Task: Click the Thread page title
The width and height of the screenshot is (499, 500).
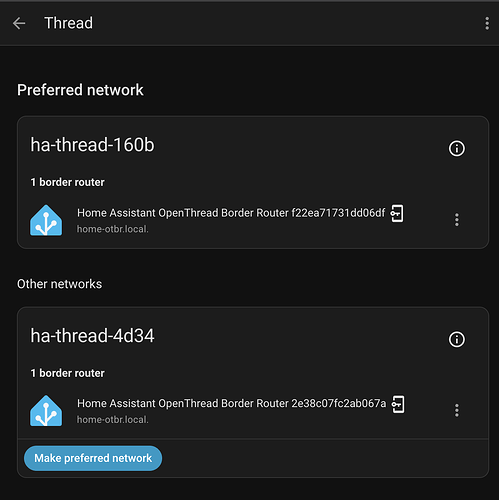Action: click(x=69, y=23)
